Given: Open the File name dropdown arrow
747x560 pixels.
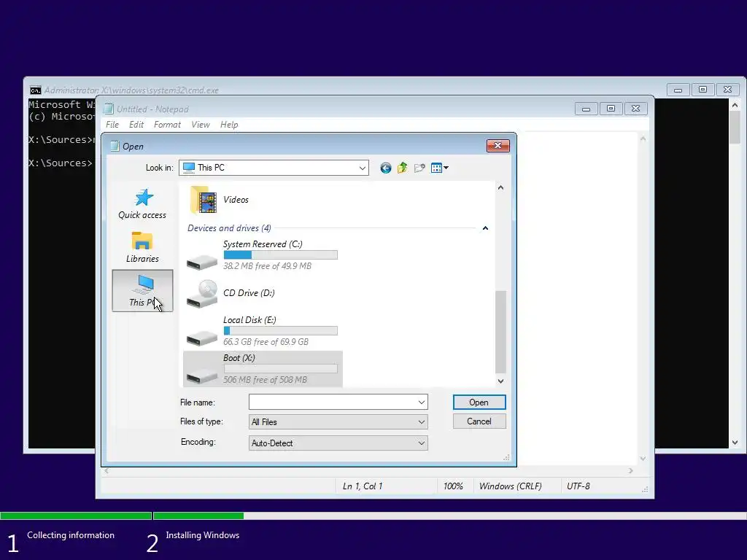Looking at the screenshot, I should (421, 402).
